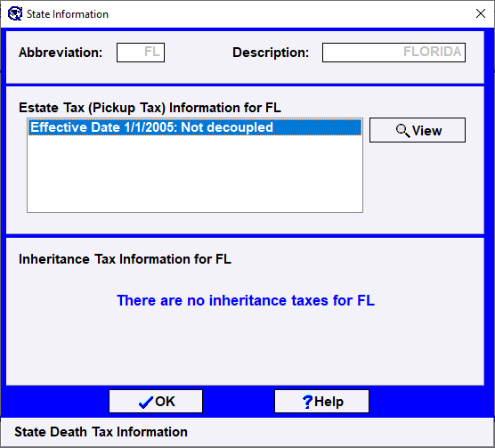Click the blue checkmark icon on OK

click(145, 403)
